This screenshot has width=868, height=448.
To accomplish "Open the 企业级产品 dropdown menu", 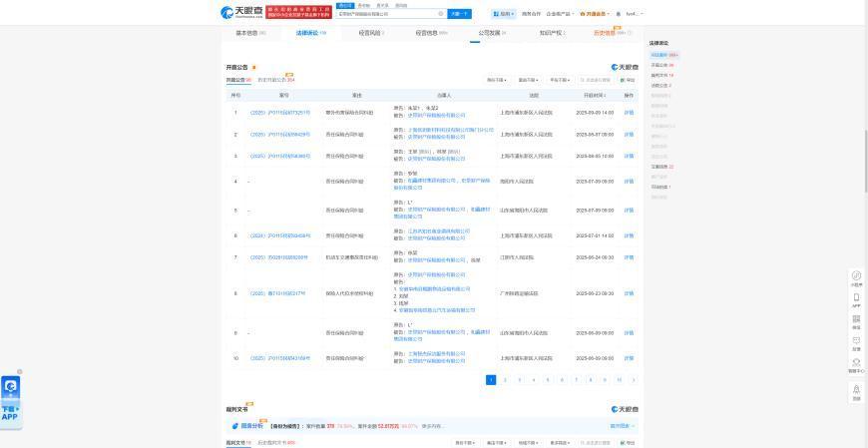I will [560, 14].
